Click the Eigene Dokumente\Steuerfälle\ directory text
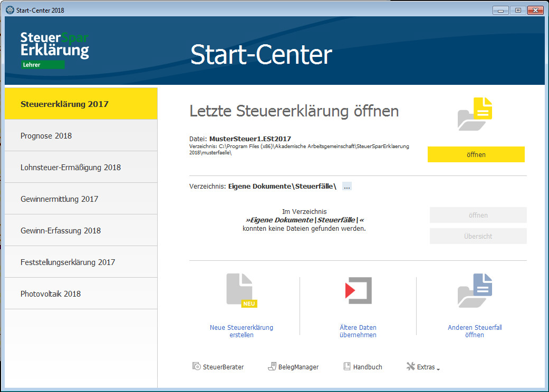 coord(282,187)
